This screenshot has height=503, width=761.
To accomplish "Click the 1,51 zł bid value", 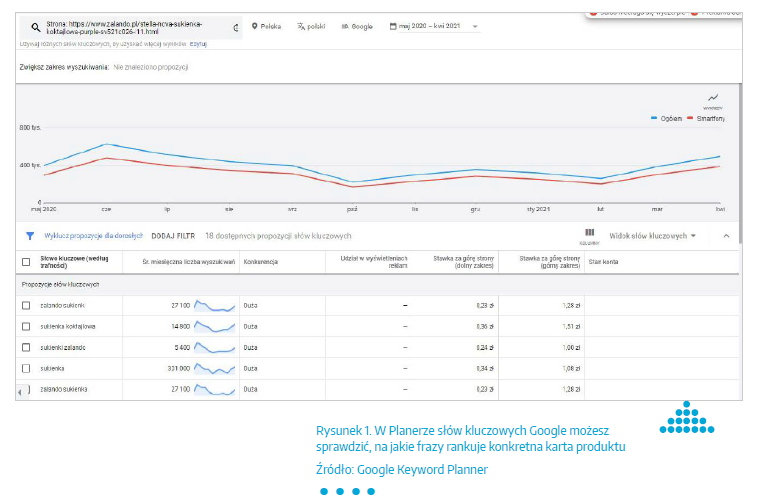I will 571,327.
